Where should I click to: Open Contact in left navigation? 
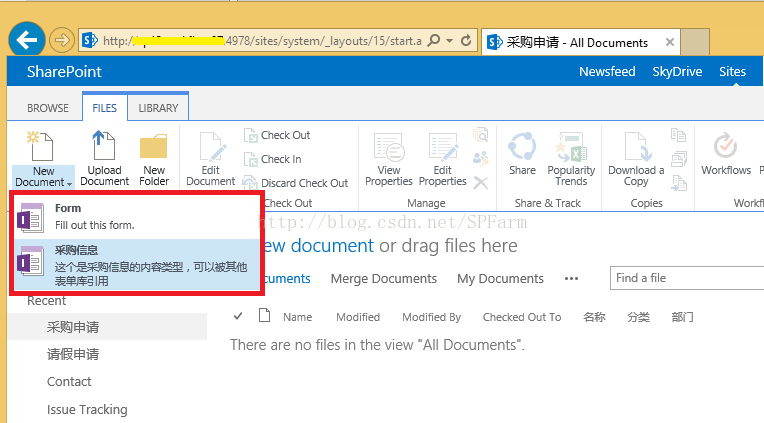coord(69,382)
